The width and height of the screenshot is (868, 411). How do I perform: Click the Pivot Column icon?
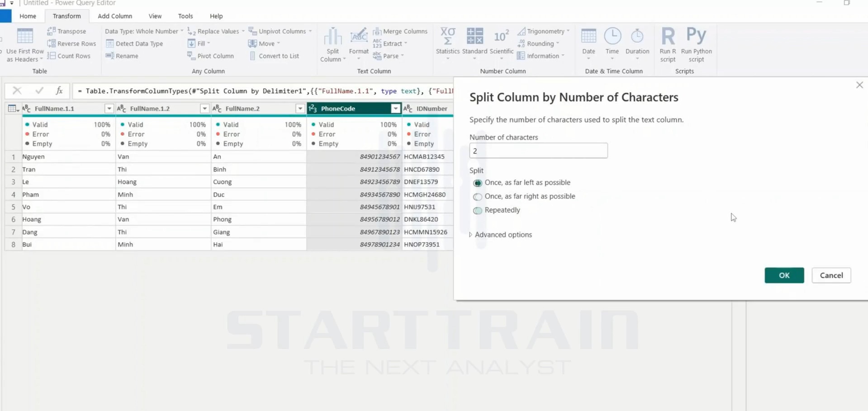tap(191, 56)
